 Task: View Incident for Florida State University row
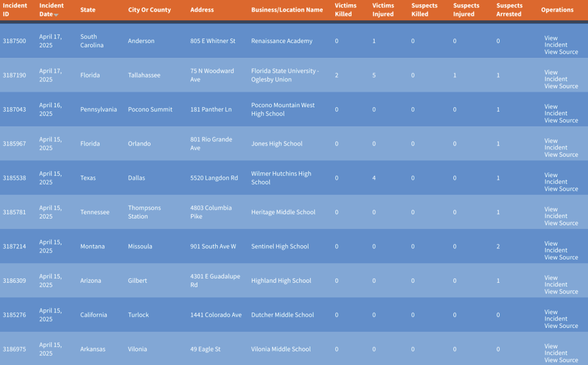[x=556, y=75]
